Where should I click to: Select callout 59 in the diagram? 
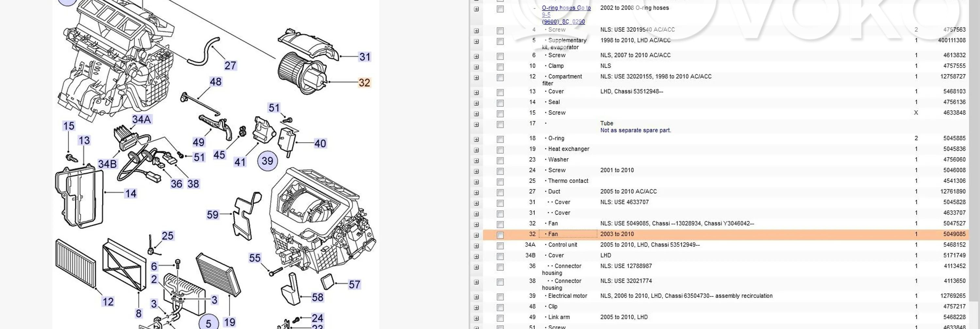pos(213,215)
